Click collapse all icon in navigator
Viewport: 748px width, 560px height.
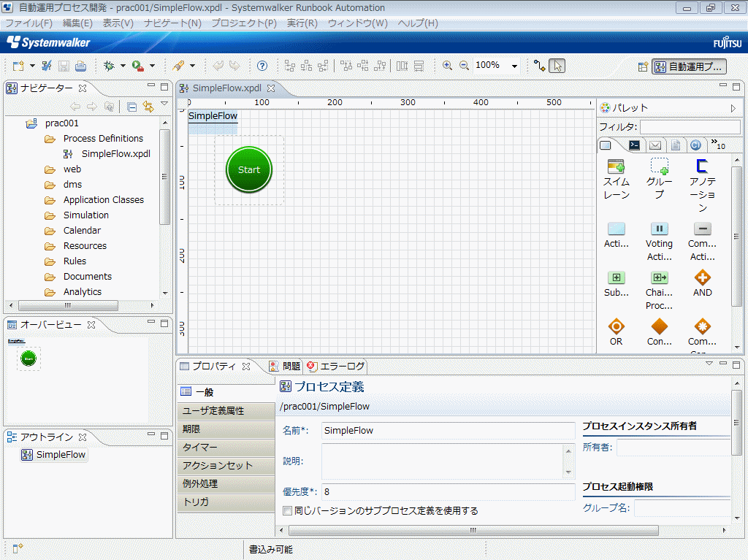132,107
